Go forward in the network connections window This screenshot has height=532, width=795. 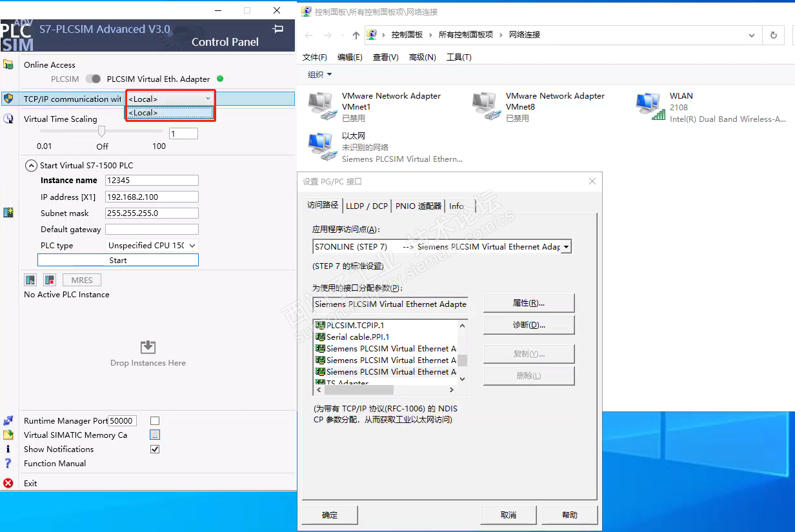coord(328,35)
